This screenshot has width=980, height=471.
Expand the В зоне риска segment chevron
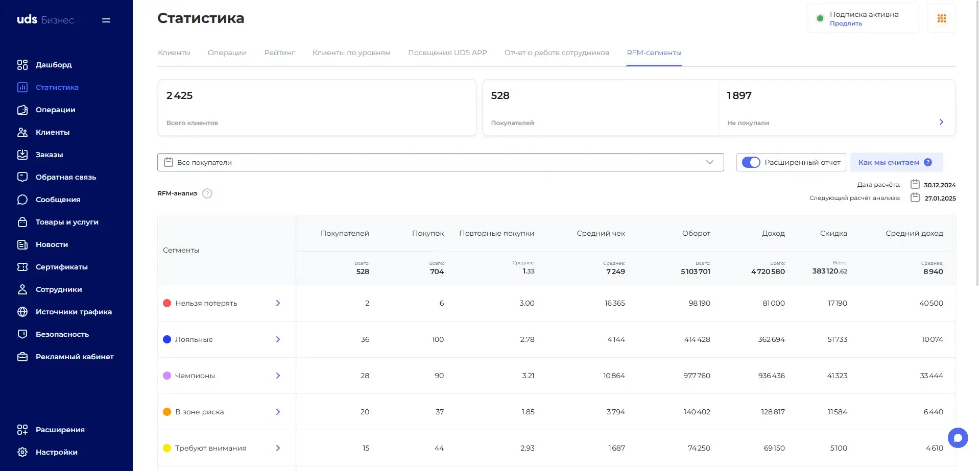pyautogui.click(x=278, y=412)
